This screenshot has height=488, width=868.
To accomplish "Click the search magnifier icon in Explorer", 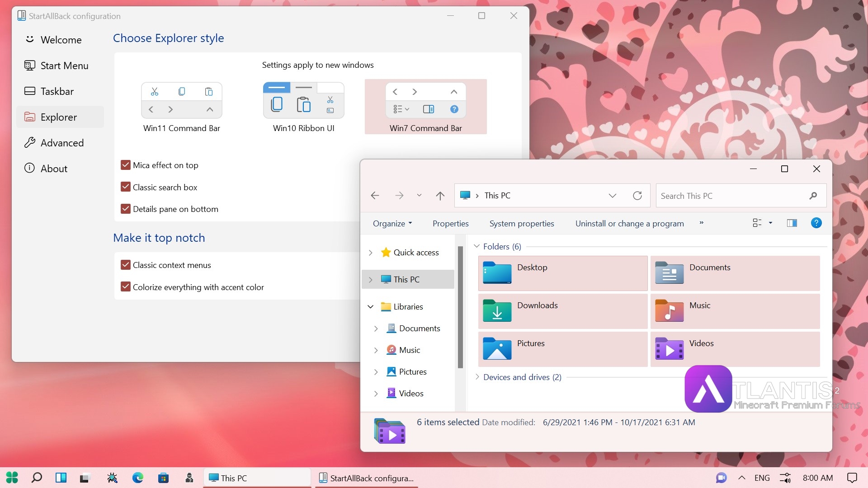I will [813, 196].
